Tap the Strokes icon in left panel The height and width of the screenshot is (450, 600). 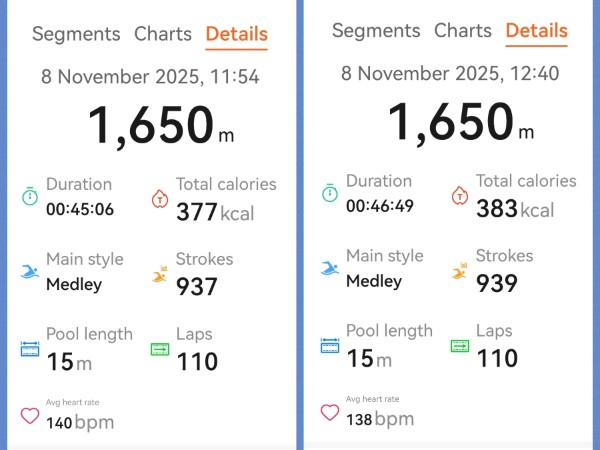(159, 273)
